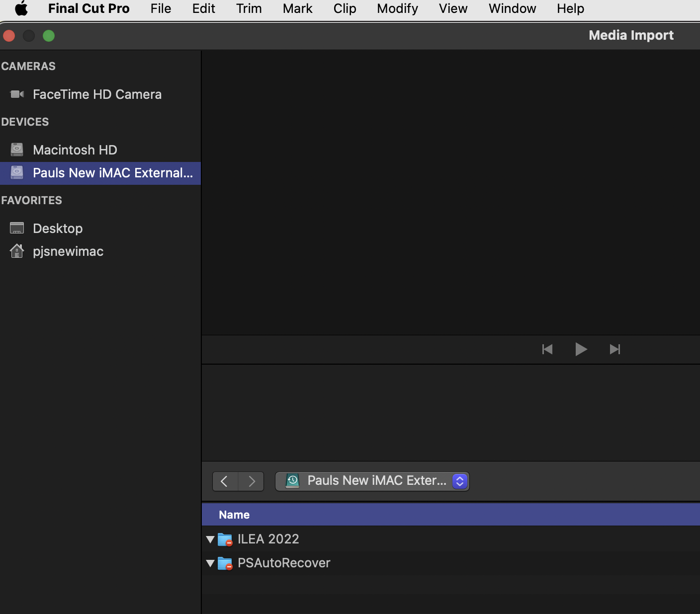700x614 pixels.
Task: Open the Apple menu
Action: click(21, 8)
